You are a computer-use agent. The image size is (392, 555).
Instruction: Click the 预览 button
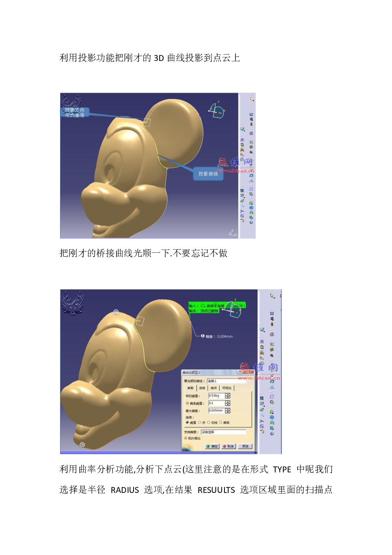click(245, 446)
